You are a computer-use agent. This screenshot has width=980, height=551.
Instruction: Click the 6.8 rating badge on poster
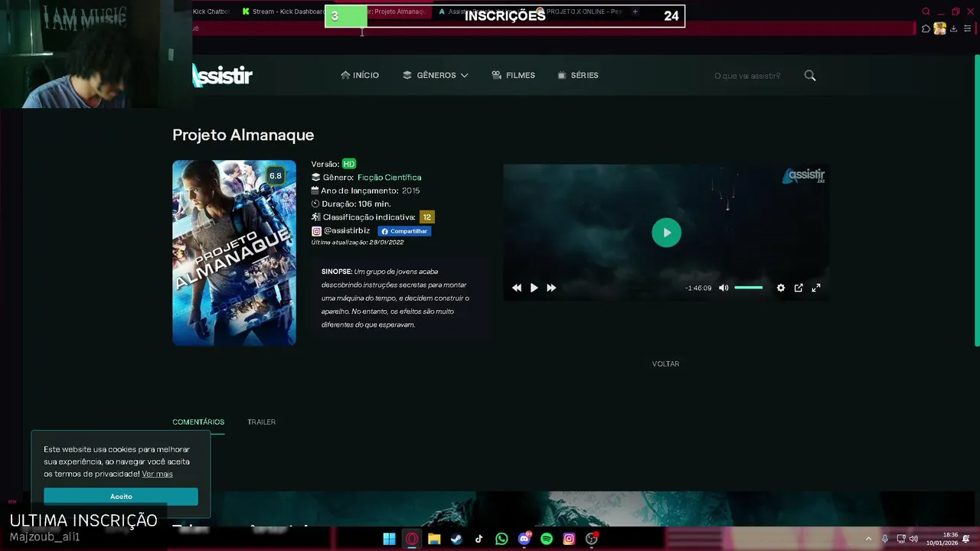point(275,176)
